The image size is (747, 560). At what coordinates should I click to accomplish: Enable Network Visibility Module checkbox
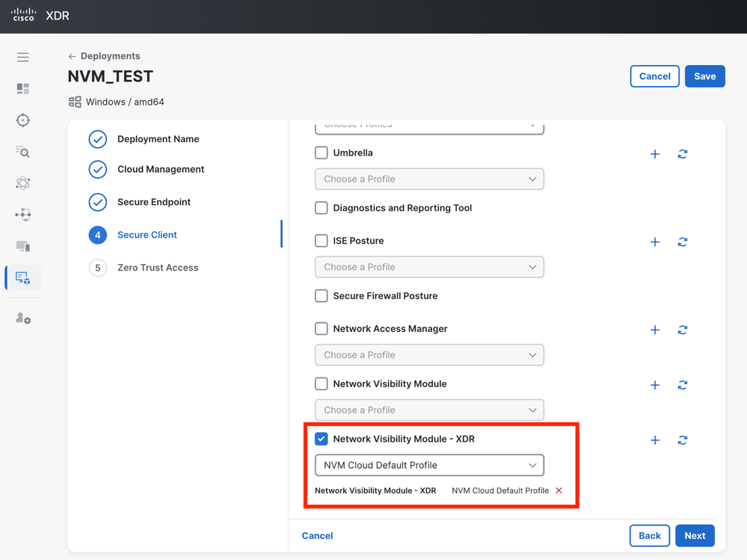(321, 384)
